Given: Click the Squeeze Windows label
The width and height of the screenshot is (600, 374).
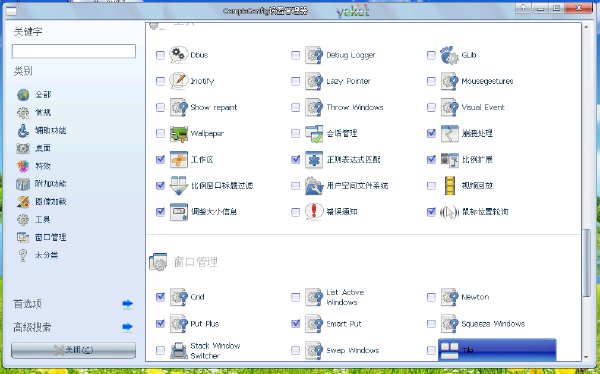Looking at the screenshot, I should click(x=493, y=324).
